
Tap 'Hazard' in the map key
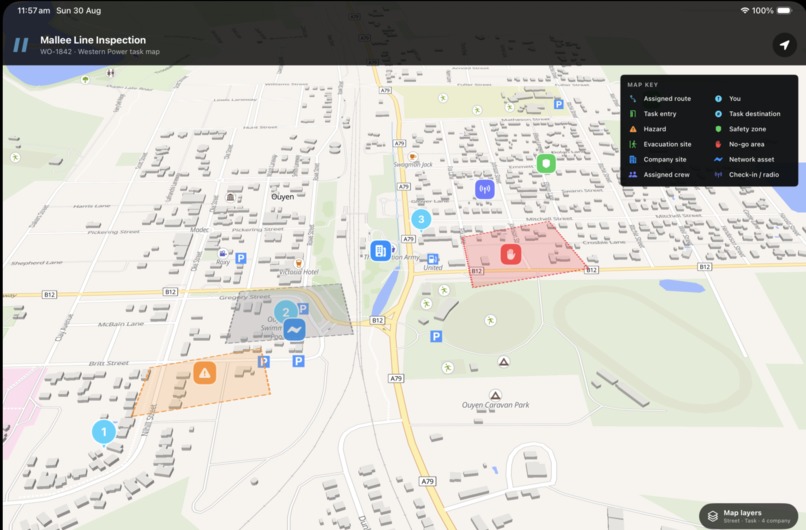[x=654, y=129]
